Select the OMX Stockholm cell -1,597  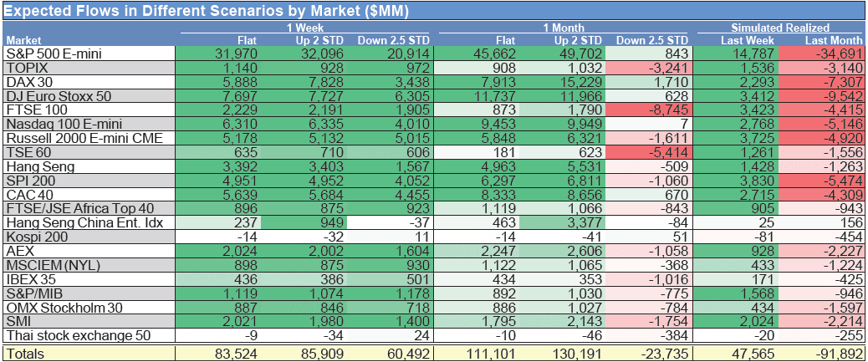(821, 307)
